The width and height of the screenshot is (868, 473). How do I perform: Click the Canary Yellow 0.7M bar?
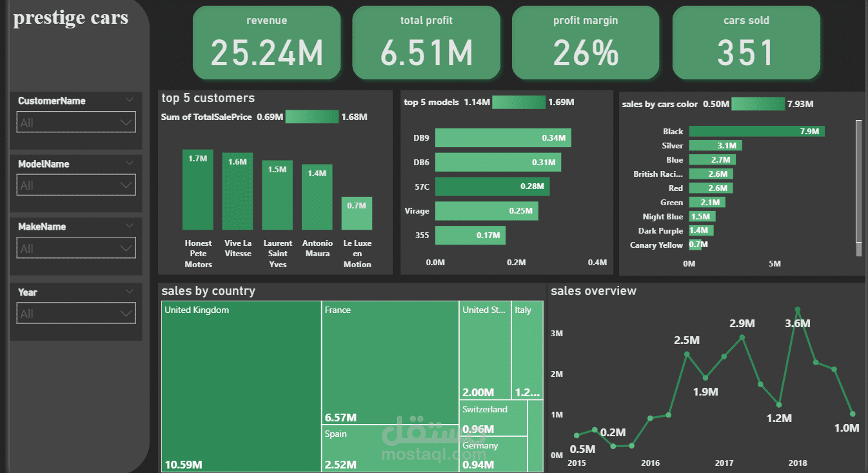(x=695, y=245)
